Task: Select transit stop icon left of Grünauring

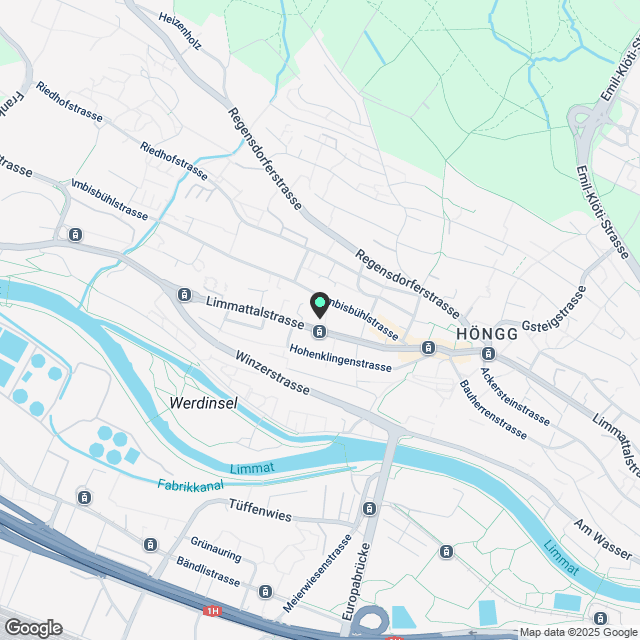Action: point(150,544)
